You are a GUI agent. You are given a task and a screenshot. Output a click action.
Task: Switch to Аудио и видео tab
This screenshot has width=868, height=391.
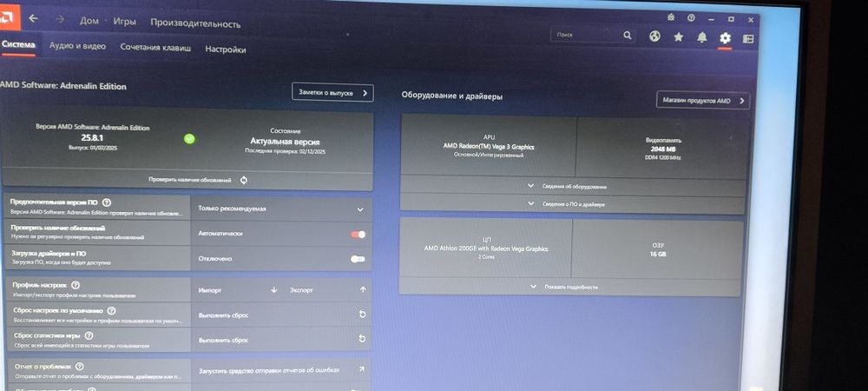click(77, 47)
